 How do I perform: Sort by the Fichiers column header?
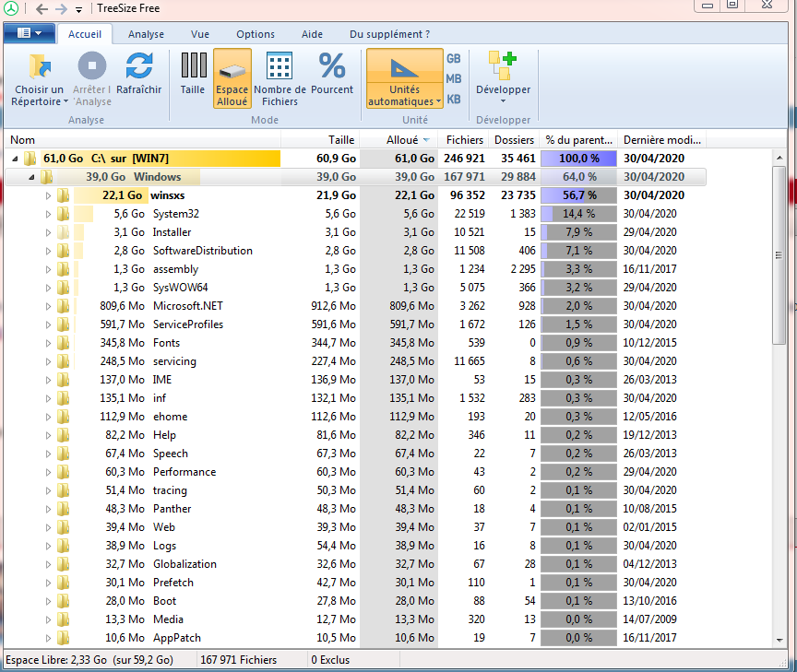[x=464, y=140]
